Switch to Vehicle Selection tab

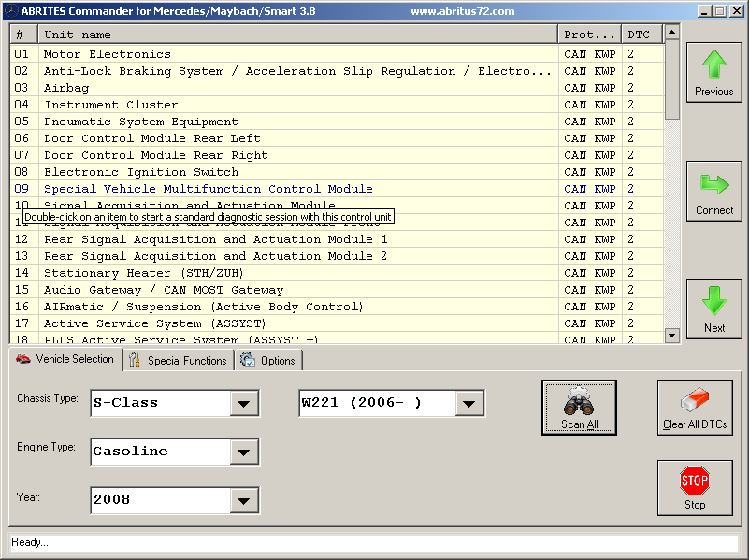click(65, 359)
